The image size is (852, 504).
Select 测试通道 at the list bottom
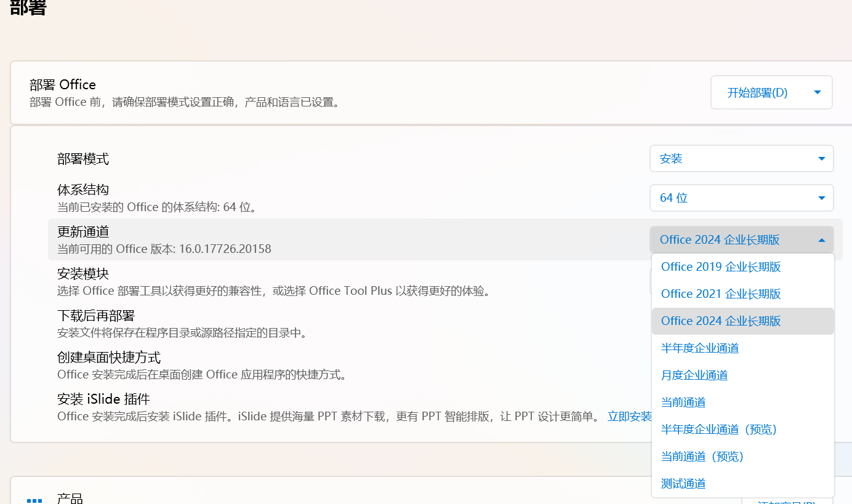pyautogui.click(x=683, y=484)
